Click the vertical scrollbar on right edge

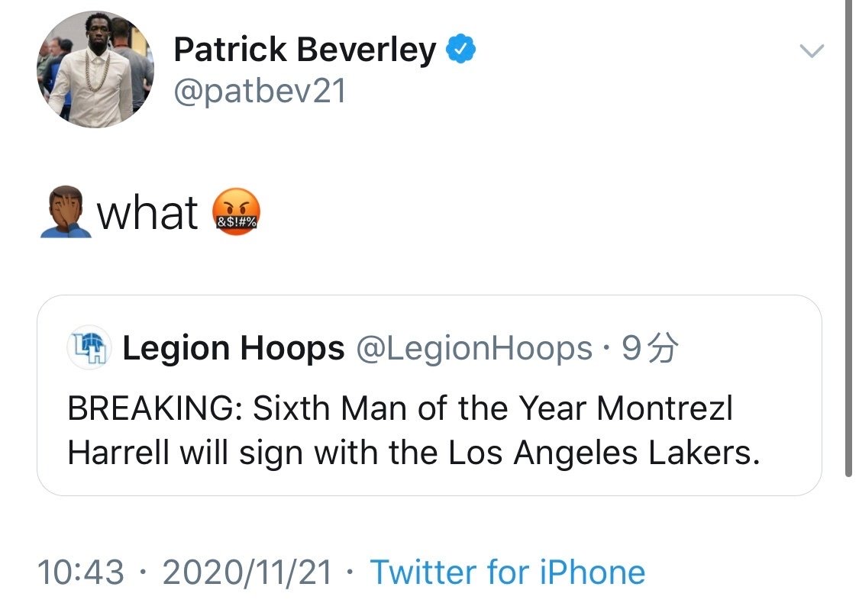(848, 237)
